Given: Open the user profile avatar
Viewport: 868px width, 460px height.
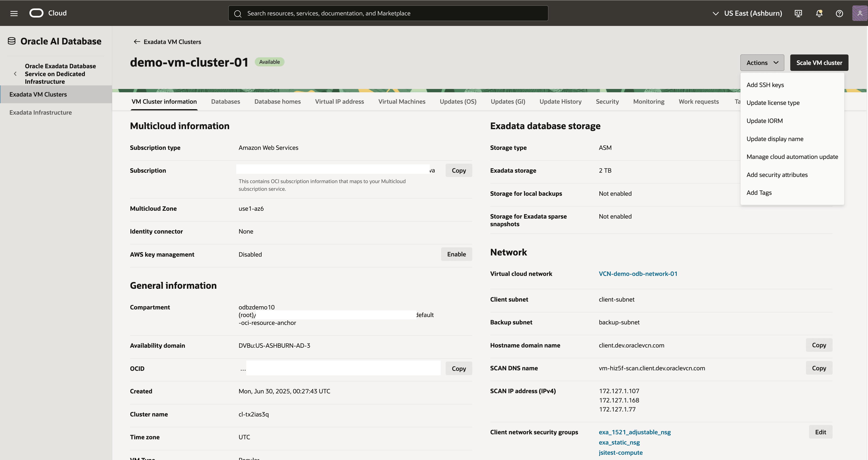Looking at the screenshot, I should pos(860,13).
